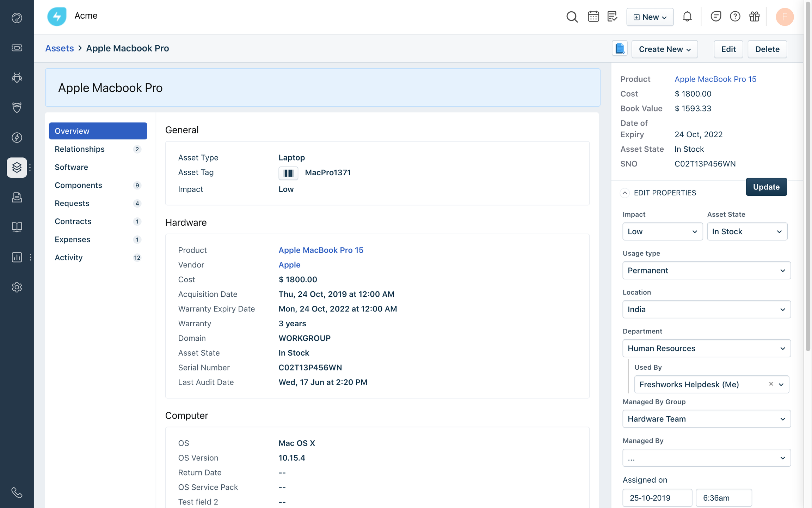The height and width of the screenshot is (508, 812).
Task: Open the calendar icon in the top bar
Action: point(593,16)
